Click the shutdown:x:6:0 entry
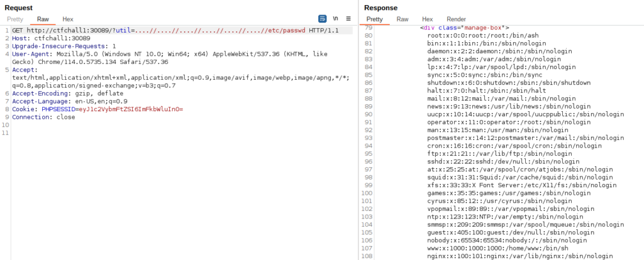Image resolution: width=644 pixels, height=260 pixels. tap(509, 82)
